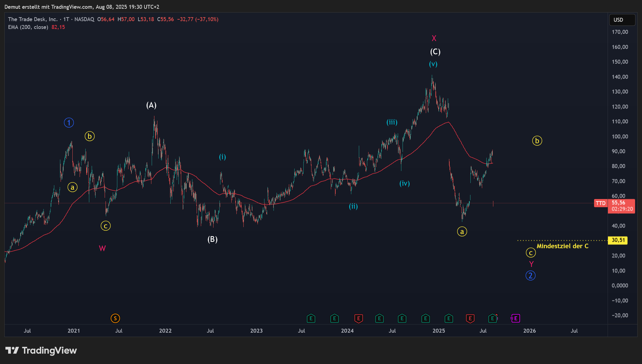The image size is (642, 364).
Task: Select the yellow 30,51 price label
Action: point(618,240)
